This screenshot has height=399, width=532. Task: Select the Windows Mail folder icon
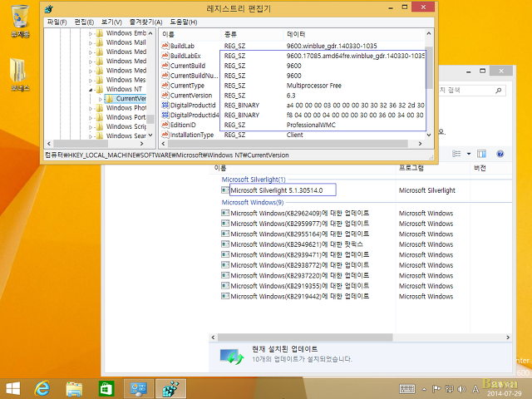[x=100, y=42]
